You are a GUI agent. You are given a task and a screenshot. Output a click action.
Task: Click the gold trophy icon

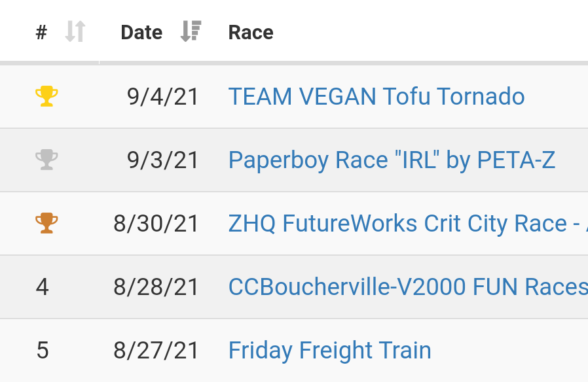click(x=46, y=96)
